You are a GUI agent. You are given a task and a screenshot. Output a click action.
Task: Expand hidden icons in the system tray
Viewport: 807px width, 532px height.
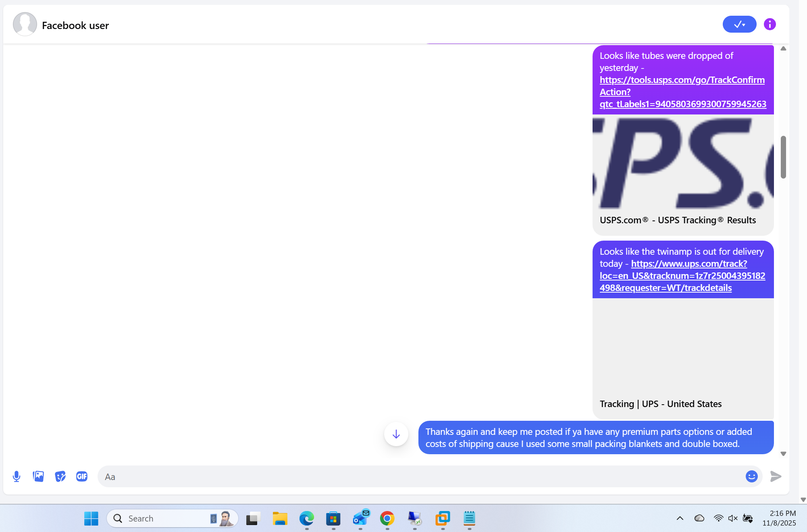680,519
